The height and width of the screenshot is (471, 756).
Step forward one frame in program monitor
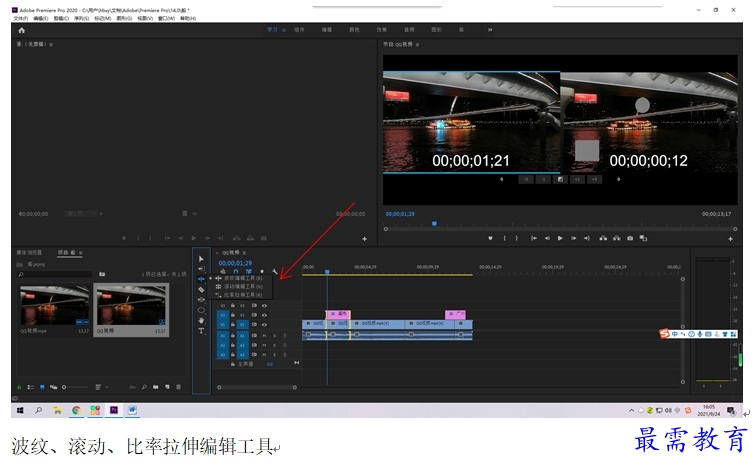tap(573, 238)
